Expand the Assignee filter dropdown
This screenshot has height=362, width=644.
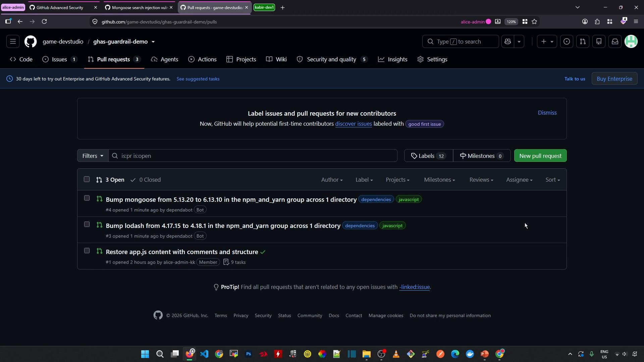(519, 180)
